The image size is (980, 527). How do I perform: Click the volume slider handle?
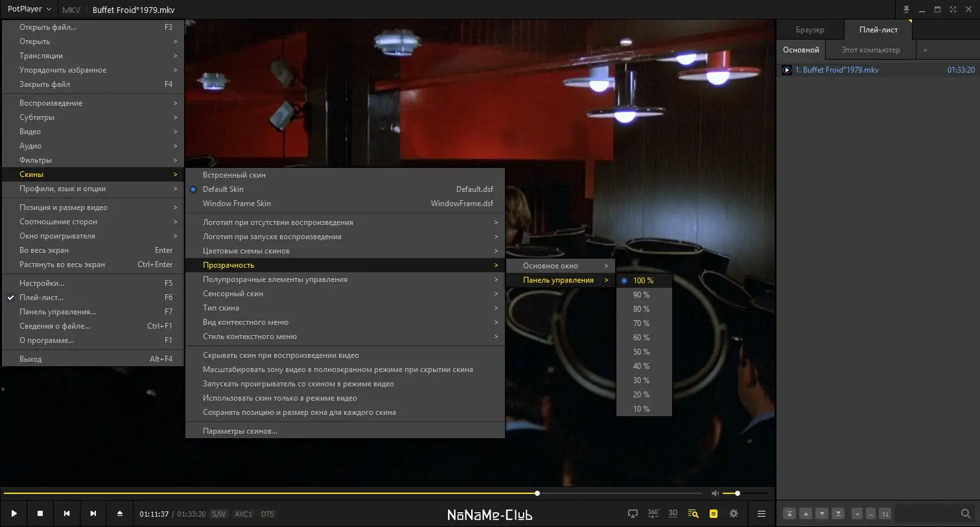pos(738,493)
